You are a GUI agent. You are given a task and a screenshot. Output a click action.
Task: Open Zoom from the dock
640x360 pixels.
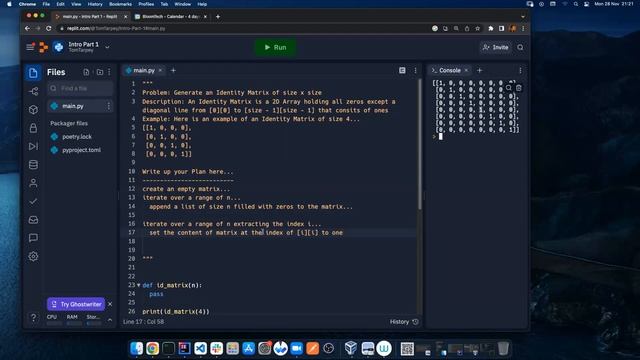pos(297,348)
